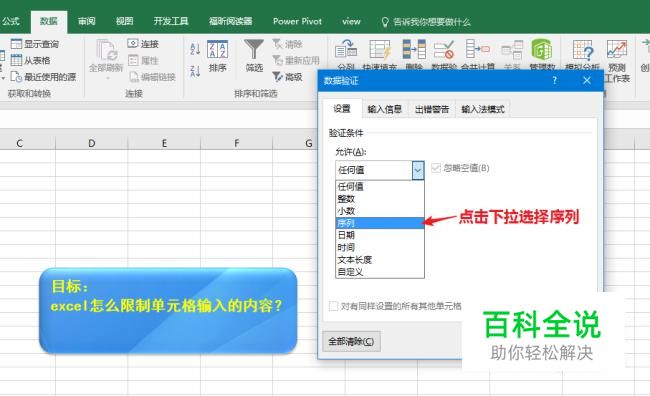Toggle the Filter (筛选) funnel icon
The image size is (650, 396).
(x=254, y=49)
